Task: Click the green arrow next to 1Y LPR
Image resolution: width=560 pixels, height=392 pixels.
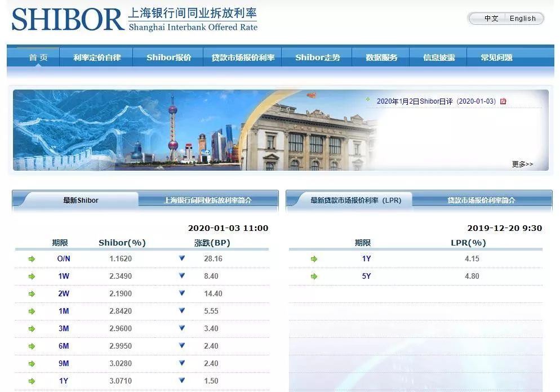Action: tap(314, 259)
